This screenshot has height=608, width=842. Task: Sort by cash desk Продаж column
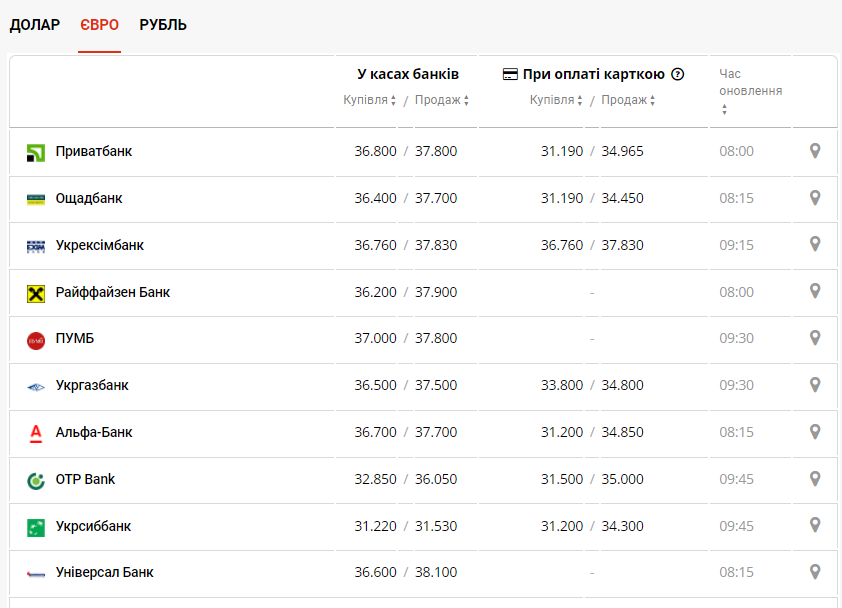[x=442, y=100]
